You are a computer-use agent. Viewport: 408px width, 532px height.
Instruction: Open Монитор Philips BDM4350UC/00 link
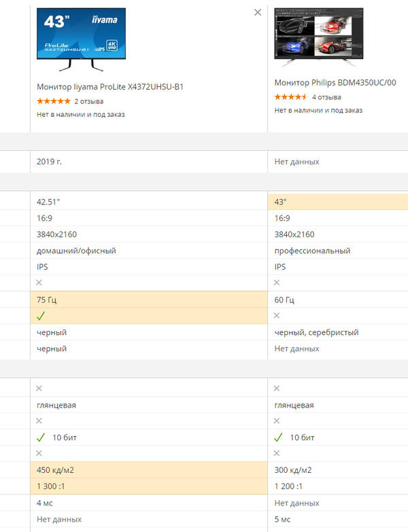[335, 82]
